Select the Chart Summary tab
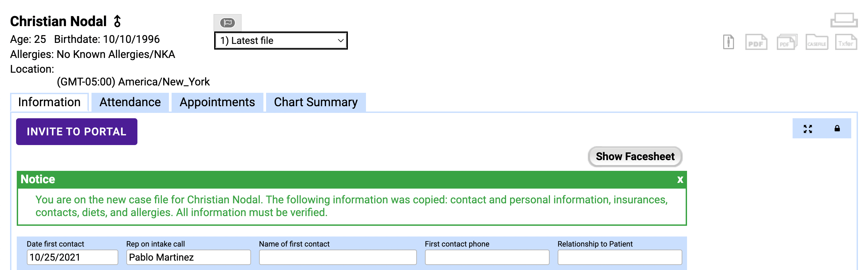Image resolution: width=868 pixels, height=270 pixels. [315, 103]
